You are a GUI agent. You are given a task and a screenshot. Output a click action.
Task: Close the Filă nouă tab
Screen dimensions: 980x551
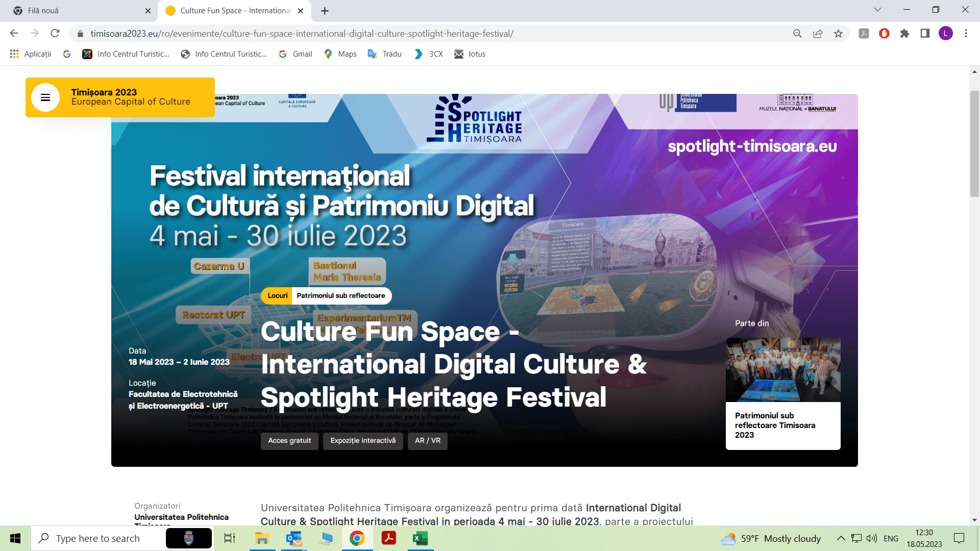148,11
